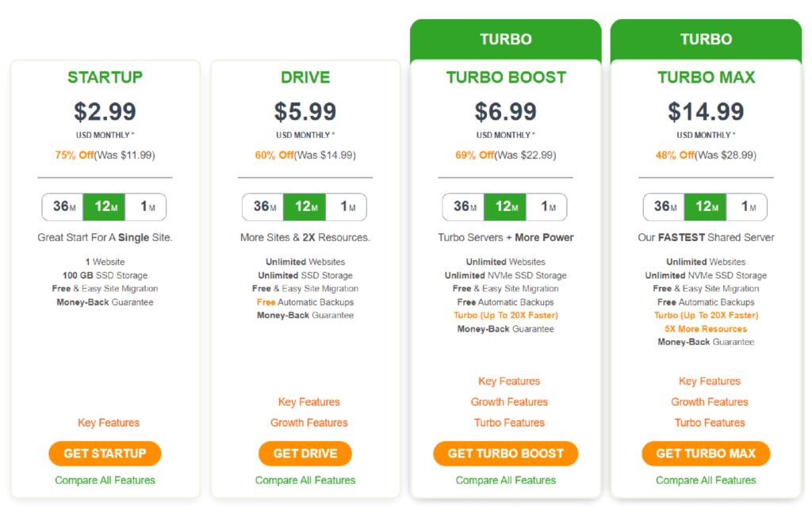
Task: Choose 36-month term on Drive plan
Action: 263,207
